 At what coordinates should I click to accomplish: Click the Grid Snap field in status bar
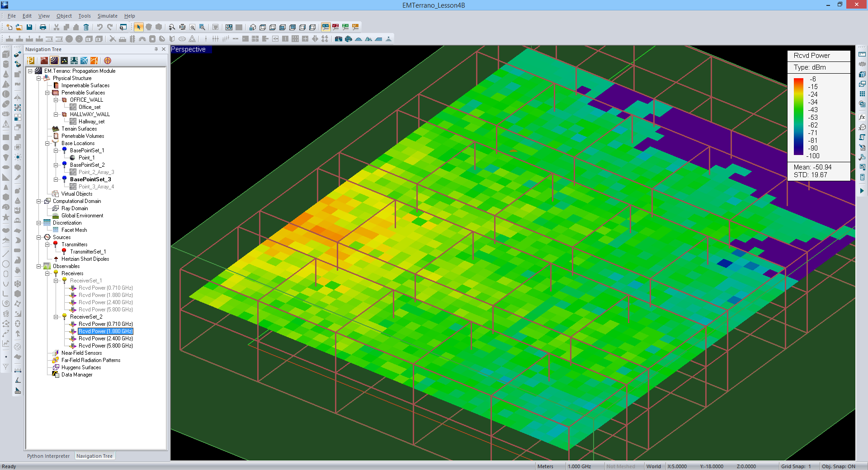tap(796, 466)
